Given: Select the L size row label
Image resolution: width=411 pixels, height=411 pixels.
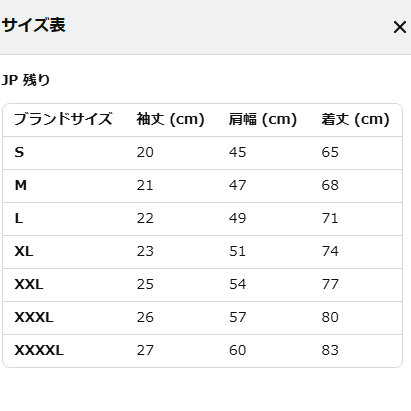Looking at the screenshot, I should click(x=19, y=218).
